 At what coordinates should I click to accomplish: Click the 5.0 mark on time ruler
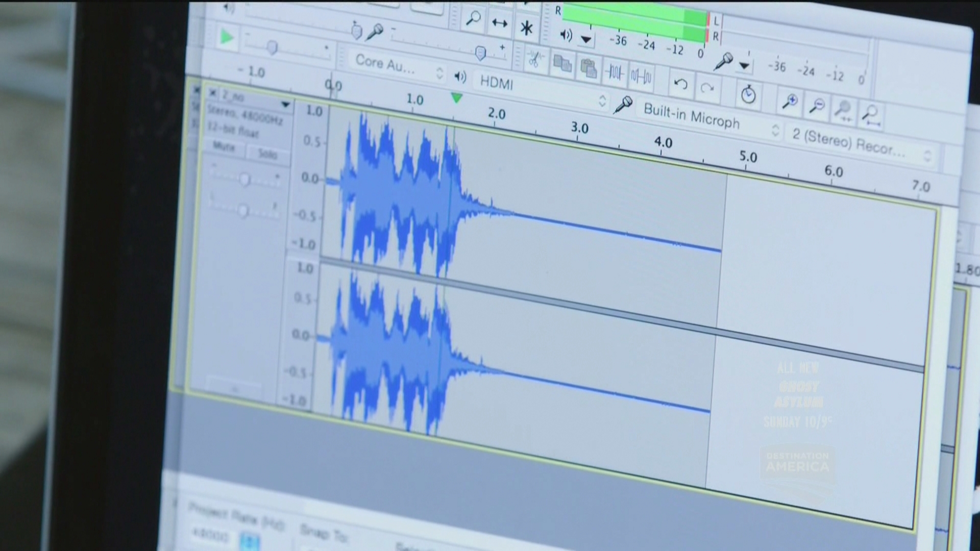tap(748, 157)
